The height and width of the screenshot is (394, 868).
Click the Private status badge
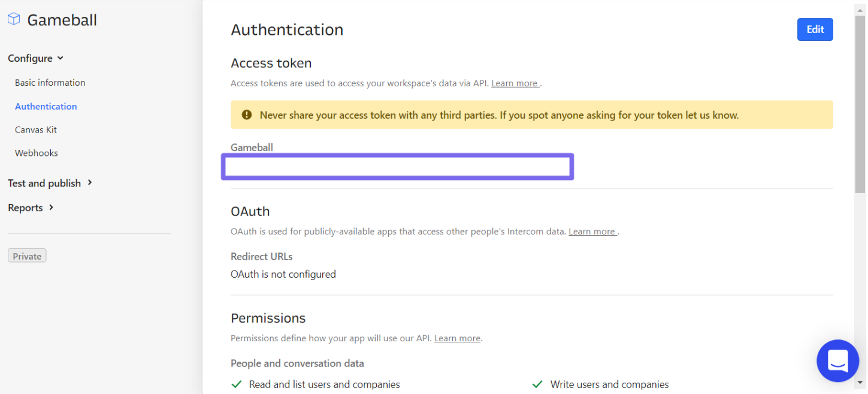click(x=27, y=256)
